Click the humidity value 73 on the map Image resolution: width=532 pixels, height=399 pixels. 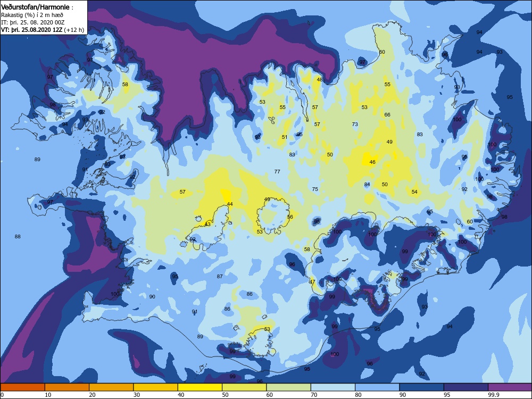pos(355,124)
